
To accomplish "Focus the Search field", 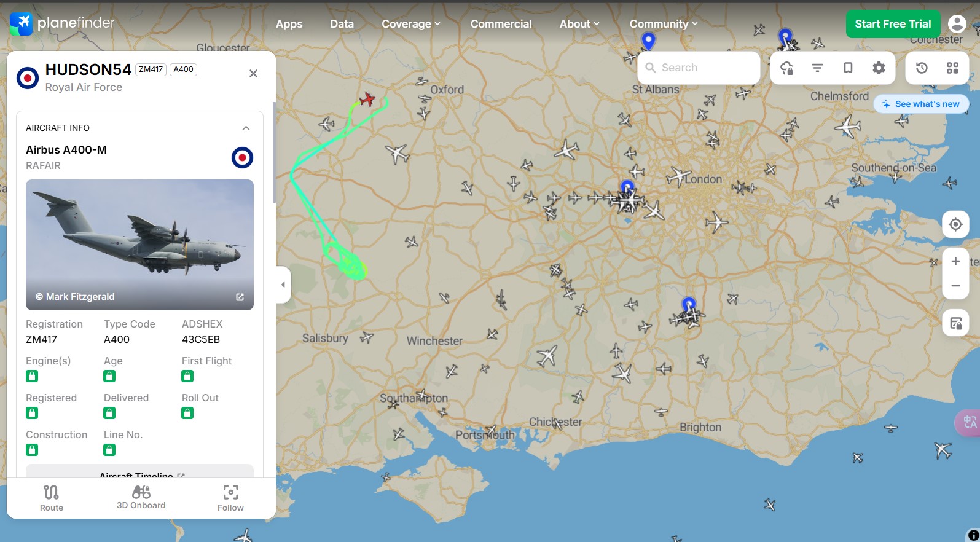I will click(x=699, y=68).
